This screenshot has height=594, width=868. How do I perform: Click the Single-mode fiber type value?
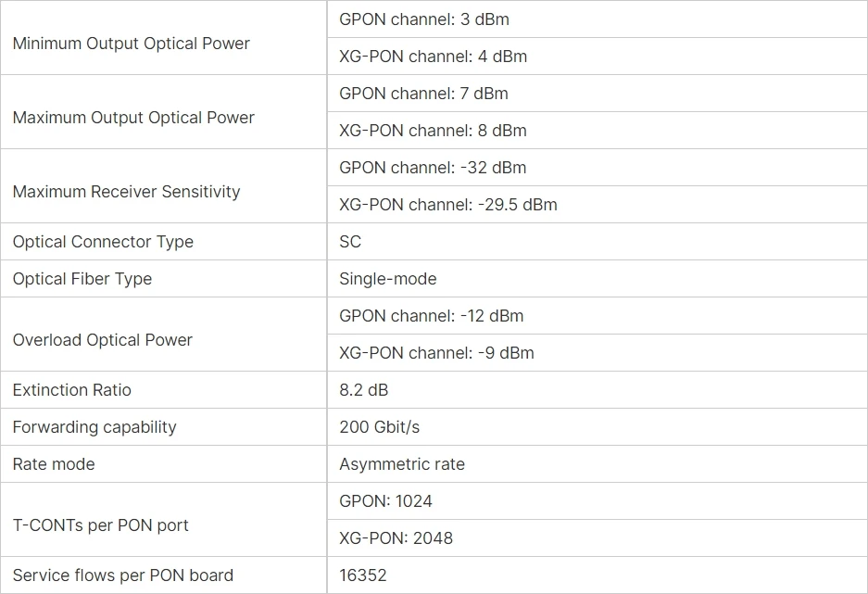click(x=387, y=279)
